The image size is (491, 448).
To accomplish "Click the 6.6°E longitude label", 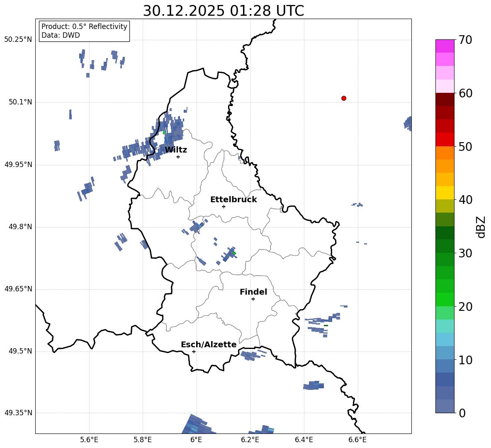I will [357, 440].
